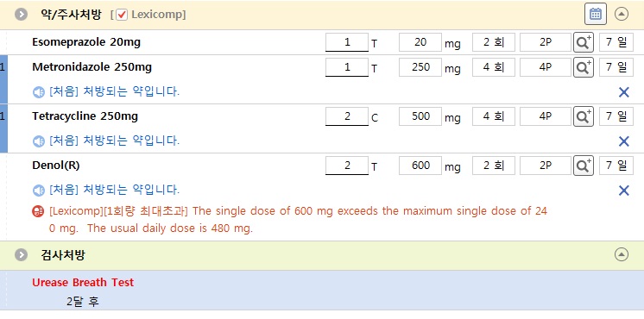This screenshot has height=319, width=644.
Task: Toggle the Lexicomp checkbox
Action: coord(122,15)
